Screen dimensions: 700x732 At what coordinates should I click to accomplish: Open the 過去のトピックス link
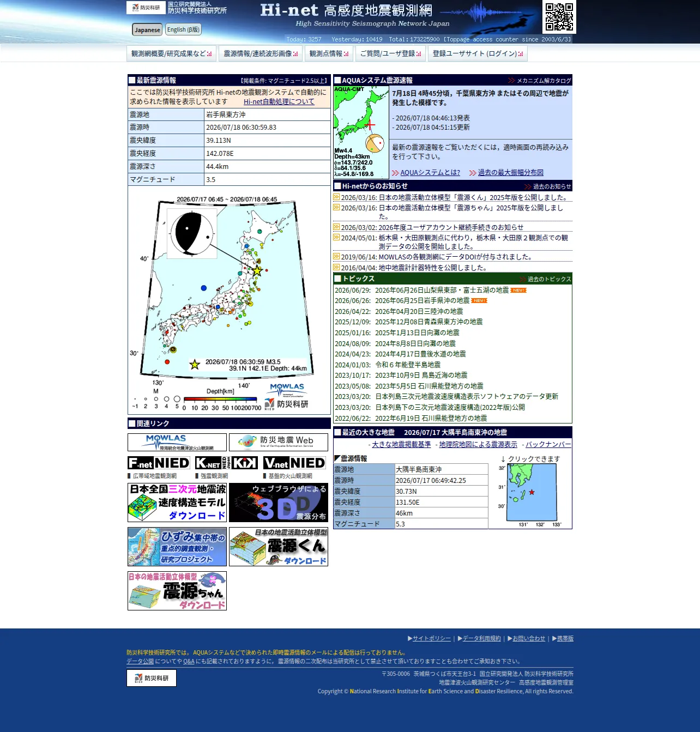(549, 279)
